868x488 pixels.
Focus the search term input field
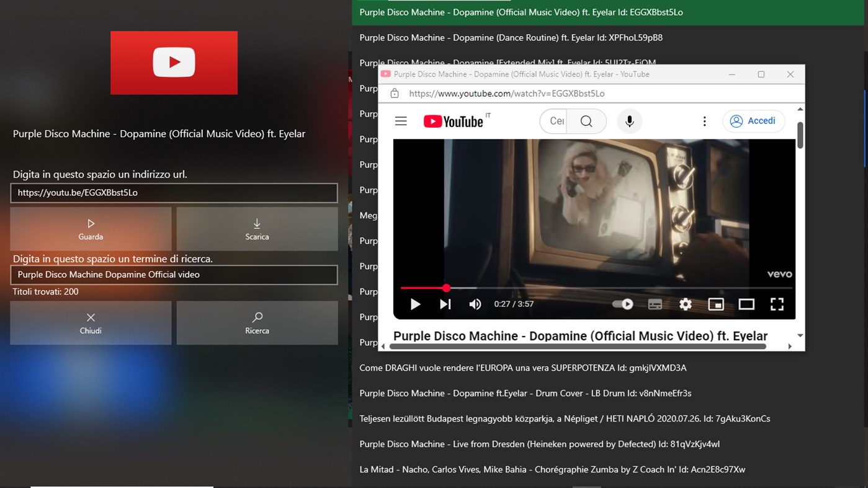(174, 275)
